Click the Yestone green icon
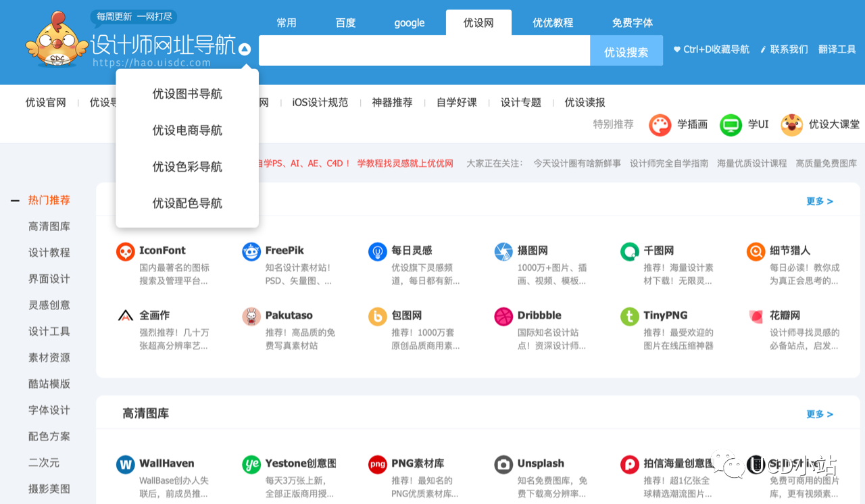Screen dimensions: 865x504 [x=251, y=465]
